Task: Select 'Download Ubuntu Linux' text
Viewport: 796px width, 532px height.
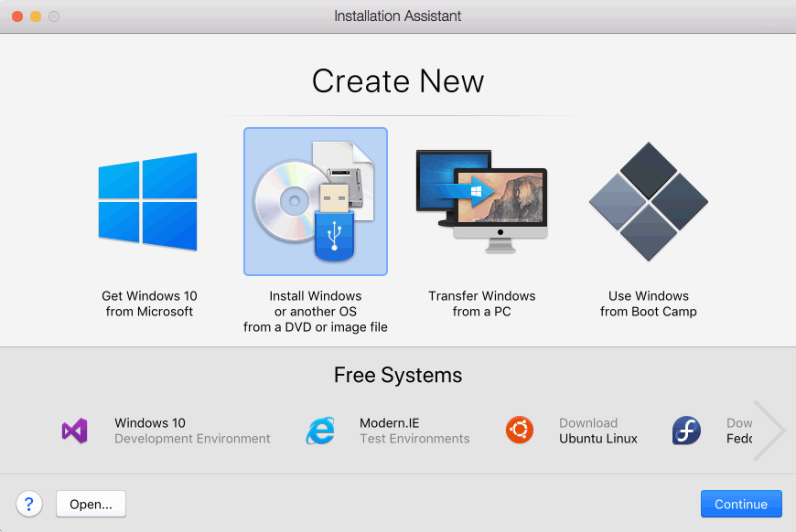Action: [x=598, y=431]
